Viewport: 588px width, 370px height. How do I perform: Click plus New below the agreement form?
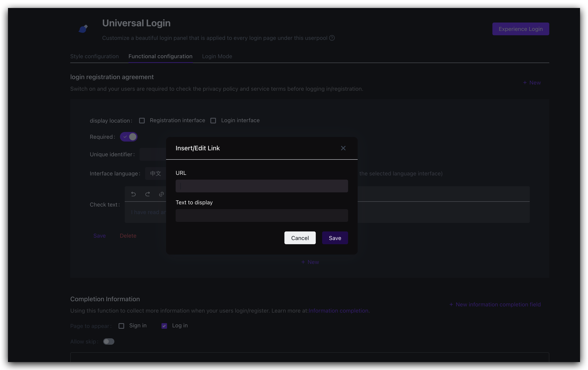pos(310,262)
